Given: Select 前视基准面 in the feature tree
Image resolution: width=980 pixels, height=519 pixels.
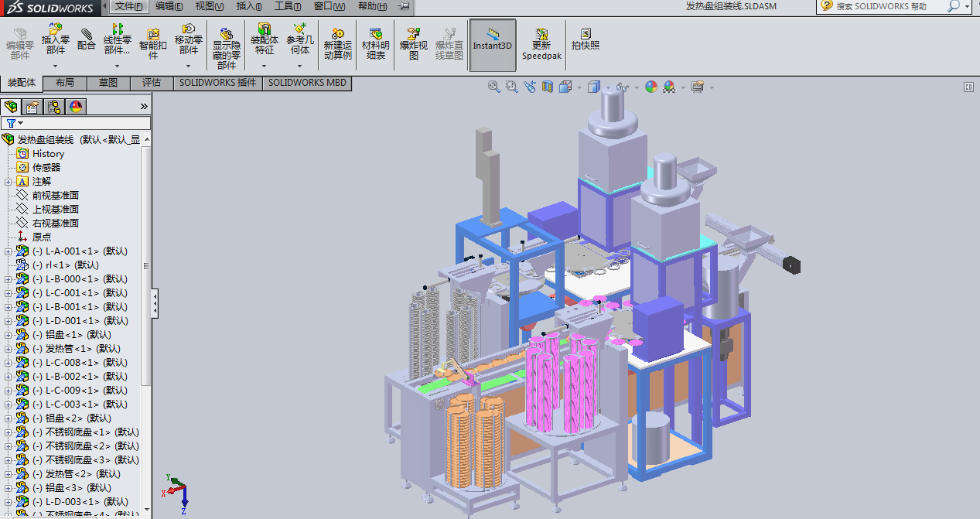Looking at the screenshot, I should [55, 196].
